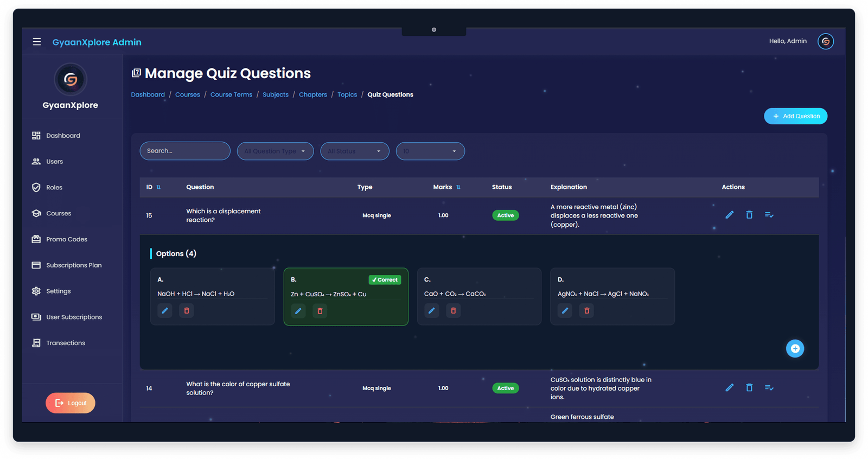Delete correct option B Zn + CuSO₄
The height and width of the screenshot is (459, 868).
tap(320, 311)
